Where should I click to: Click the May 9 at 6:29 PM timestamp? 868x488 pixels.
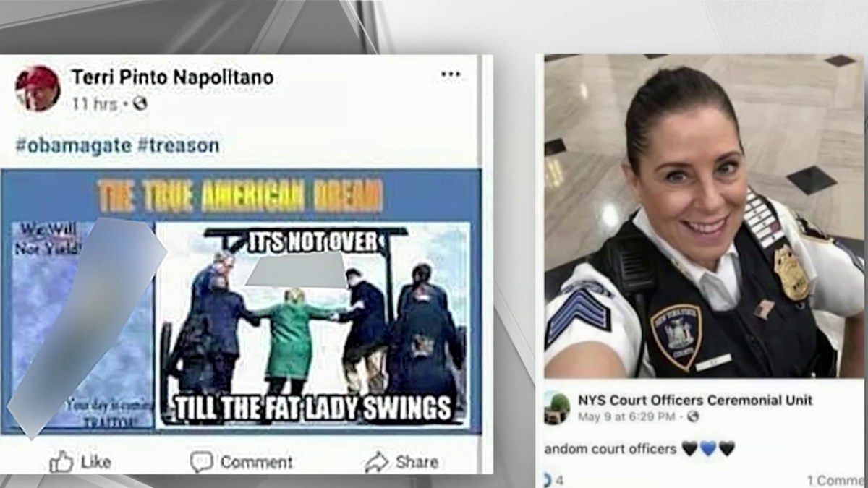coord(626,416)
